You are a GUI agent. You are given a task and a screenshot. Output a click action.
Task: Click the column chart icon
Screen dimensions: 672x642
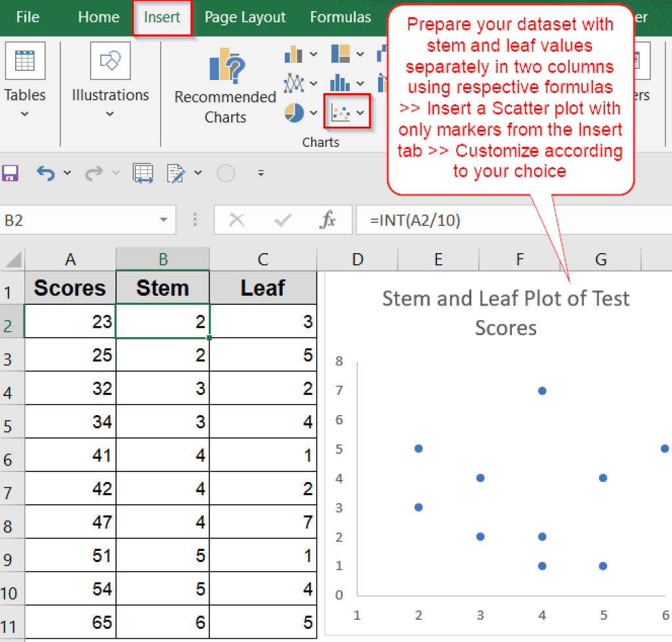coord(295,54)
